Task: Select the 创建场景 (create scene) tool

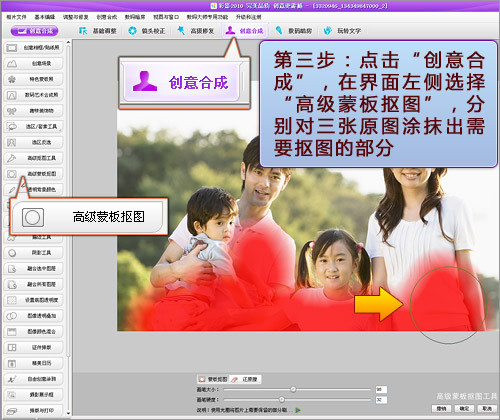Action: (x=33, y=63)
